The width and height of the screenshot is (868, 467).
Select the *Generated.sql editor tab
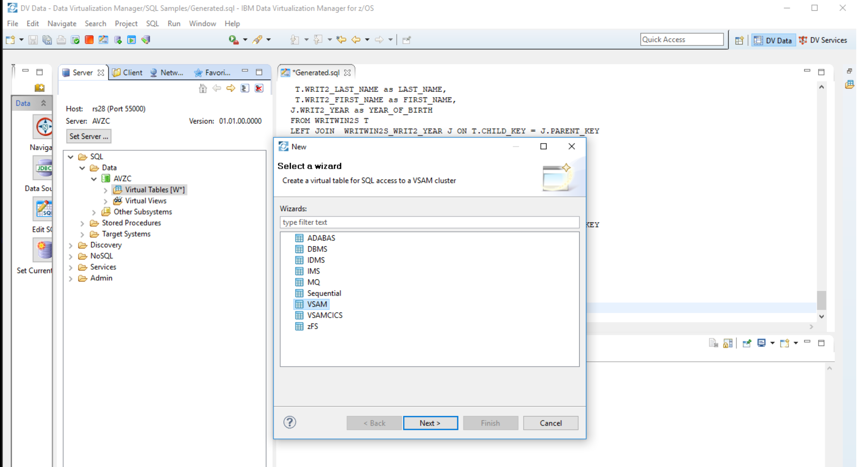pyautogui.click(x=316, y=73)
